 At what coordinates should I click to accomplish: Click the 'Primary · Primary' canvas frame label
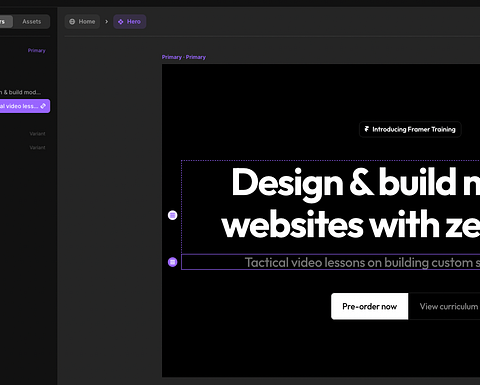pos(184,57)
